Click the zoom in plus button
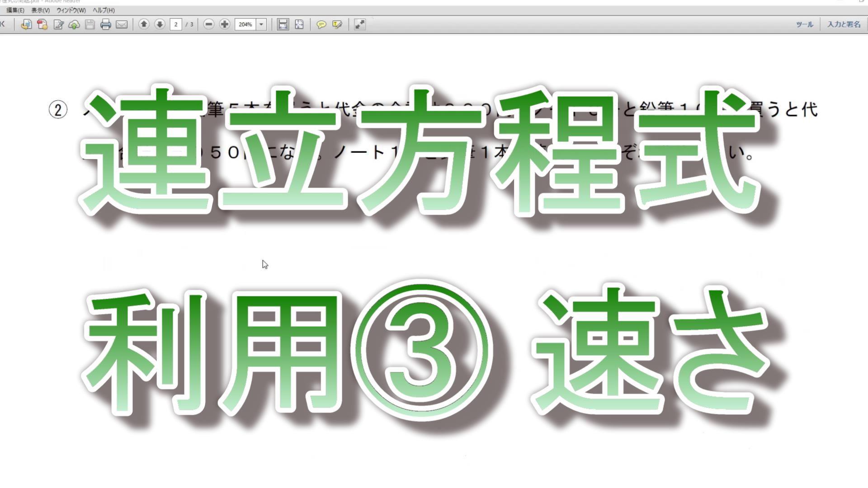Image resolution: width=868 pixels, height=488 pixels. (x=225, y=24)
